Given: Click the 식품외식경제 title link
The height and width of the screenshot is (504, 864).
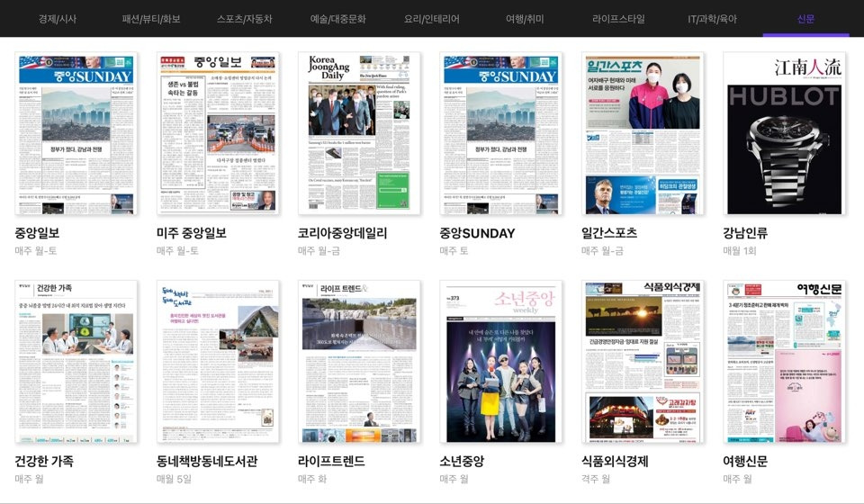Looking at the screenshot, I should [x=615, y=461].
